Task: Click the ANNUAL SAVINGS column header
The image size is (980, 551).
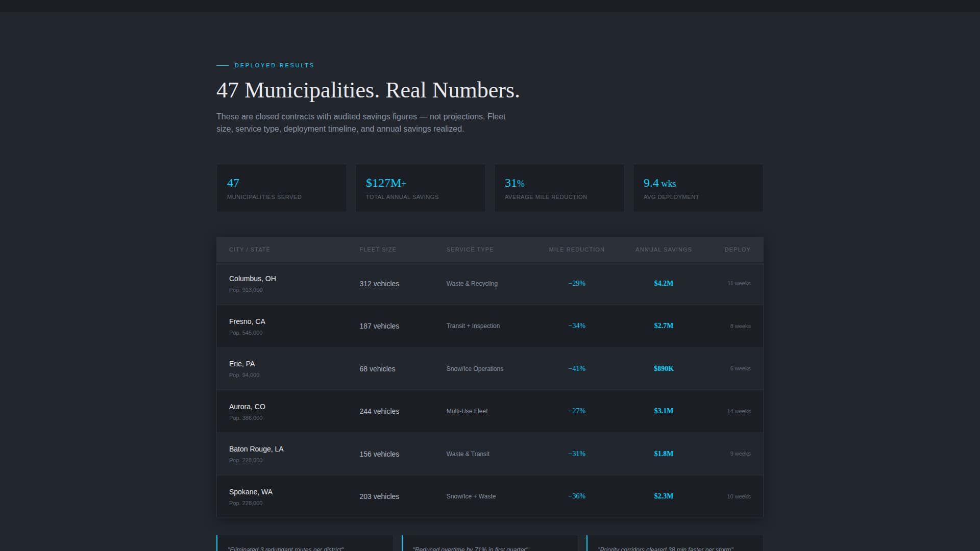Action: (664, 249)
